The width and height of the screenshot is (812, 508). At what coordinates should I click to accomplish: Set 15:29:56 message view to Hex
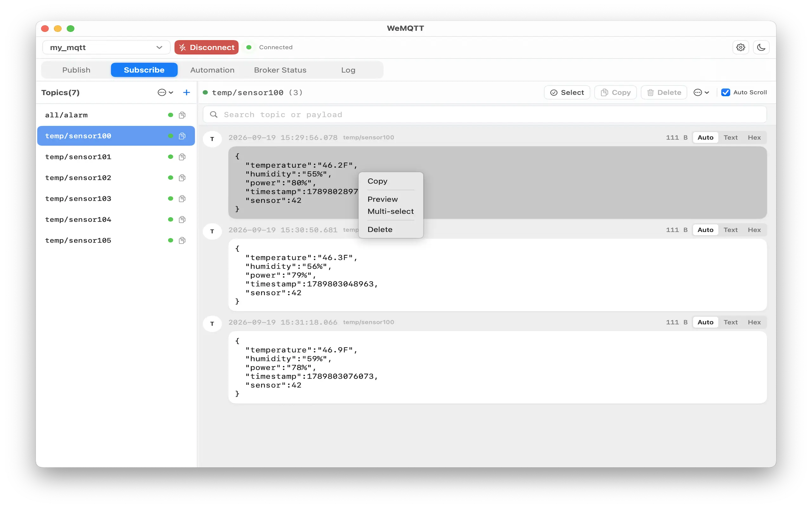pyautogui.click(x=754, y=137)
